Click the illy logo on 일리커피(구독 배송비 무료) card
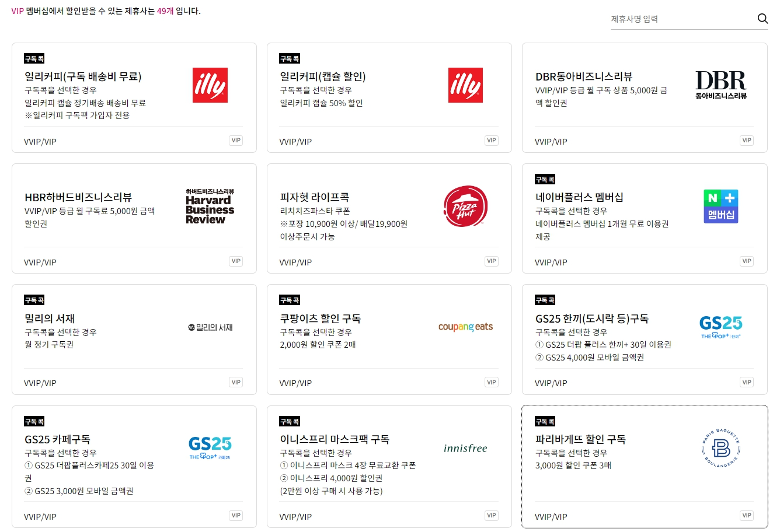The height and width of the screenshot is (532, 780). click(210, 85)
